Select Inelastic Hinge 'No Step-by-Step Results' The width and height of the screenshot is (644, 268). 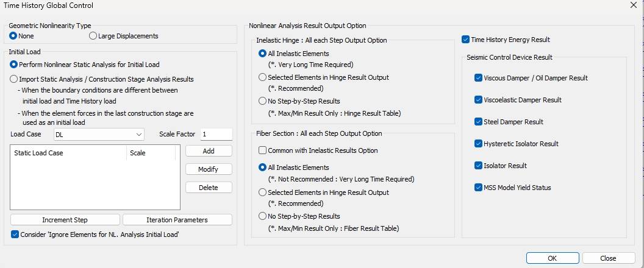(x=263, y=101)
